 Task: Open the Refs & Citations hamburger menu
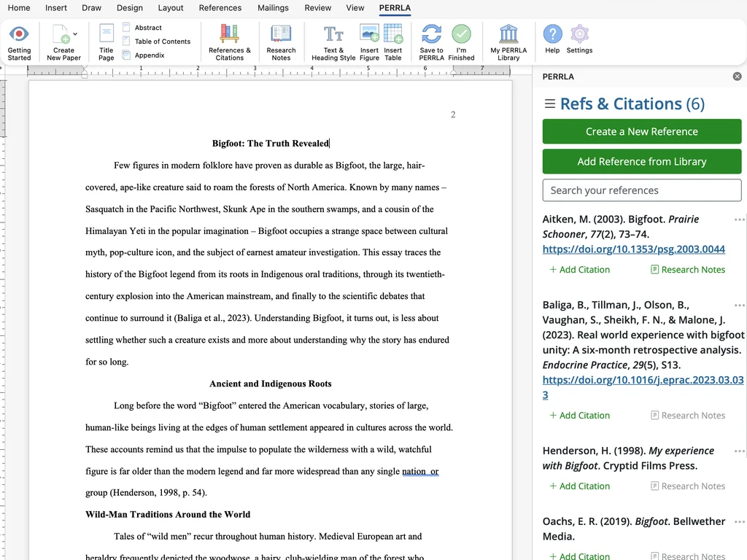[550, 104]
